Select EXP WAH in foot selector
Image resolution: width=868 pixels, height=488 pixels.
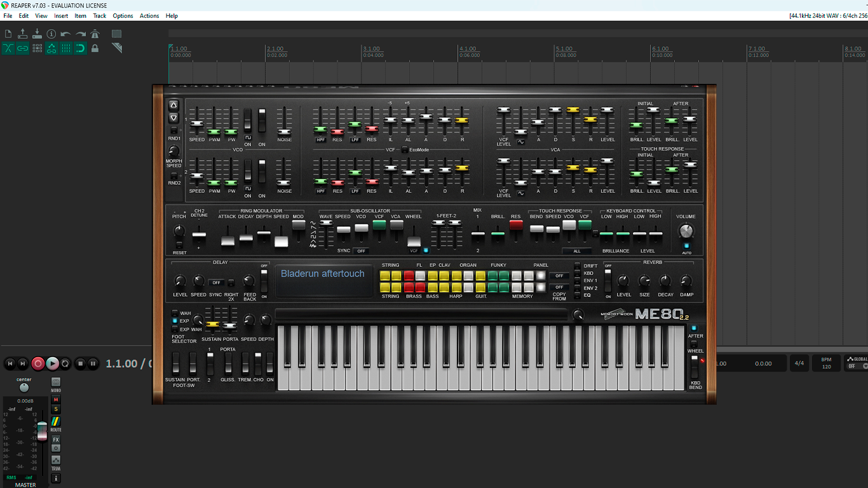[175, 329]
